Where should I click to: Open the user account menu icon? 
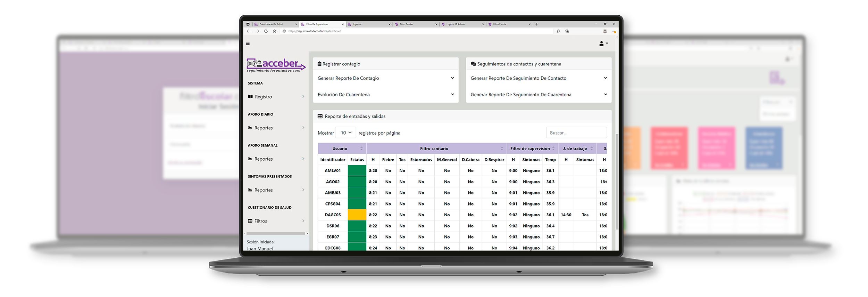(x=603, y=43)
